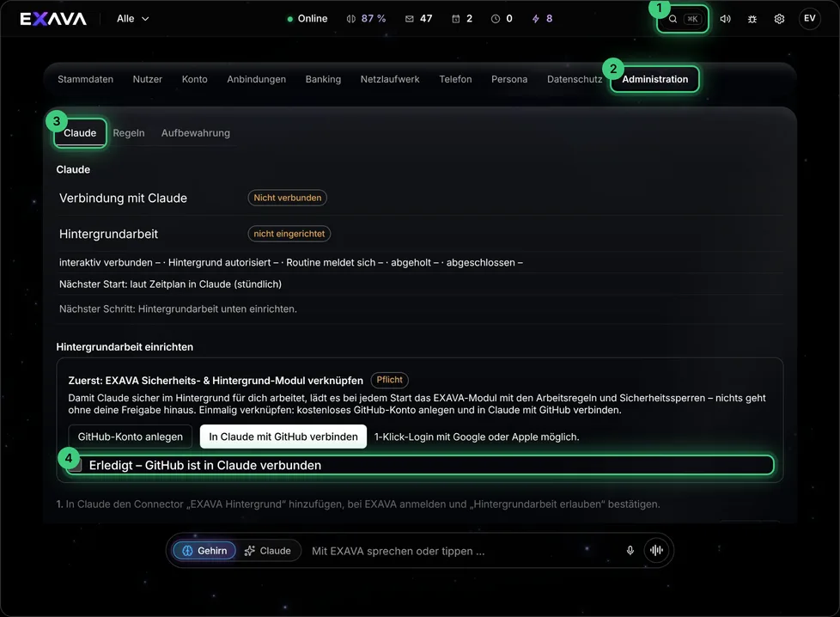Click the 1-Klick-Login mit Google hint
The width and height of the screenshot is (840, 617).
point(477,437)
